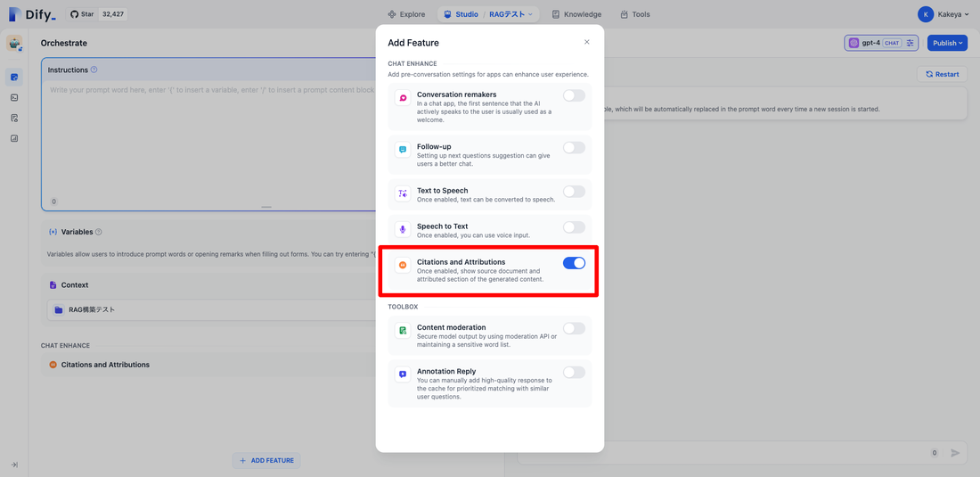Click the GitHub Star icon
This screenshot has height=477, width=980.
75,14
